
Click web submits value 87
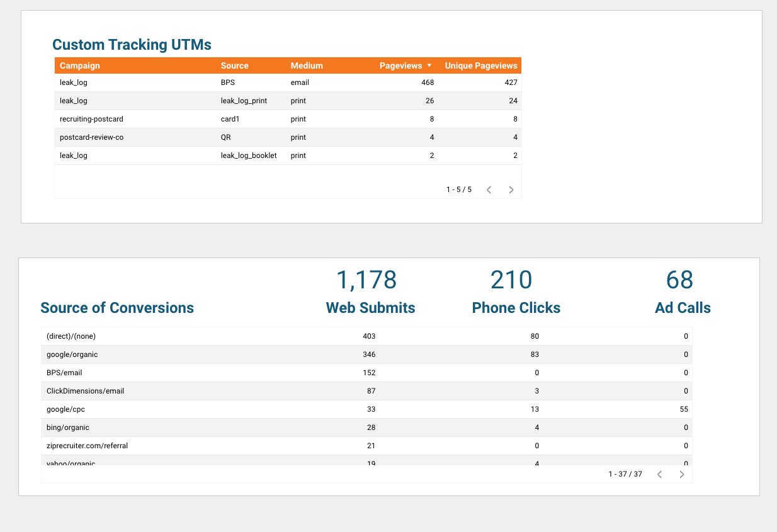pos(371,391)
